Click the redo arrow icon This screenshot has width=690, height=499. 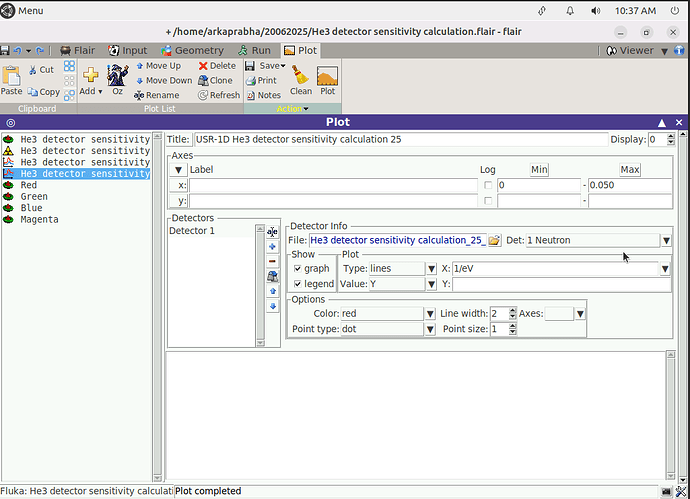click(x=40, y=51)
